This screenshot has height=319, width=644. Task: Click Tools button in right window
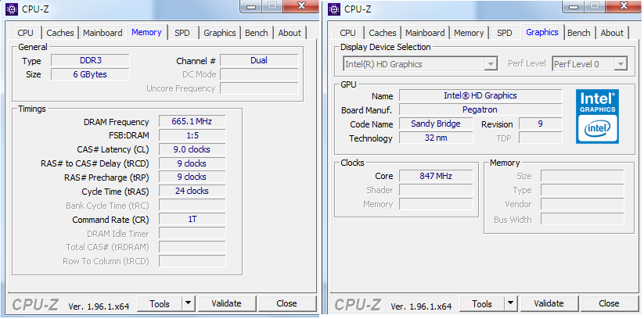(482, 304)
